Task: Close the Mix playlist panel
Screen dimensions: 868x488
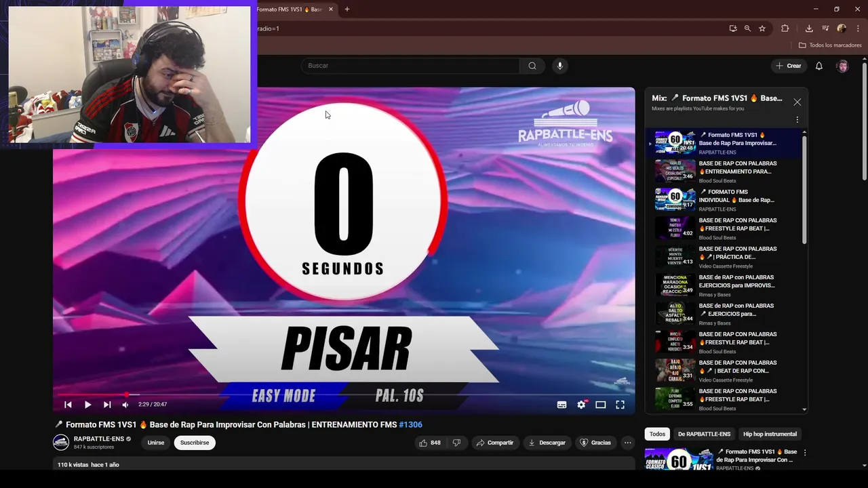Action: click(797, 102)
